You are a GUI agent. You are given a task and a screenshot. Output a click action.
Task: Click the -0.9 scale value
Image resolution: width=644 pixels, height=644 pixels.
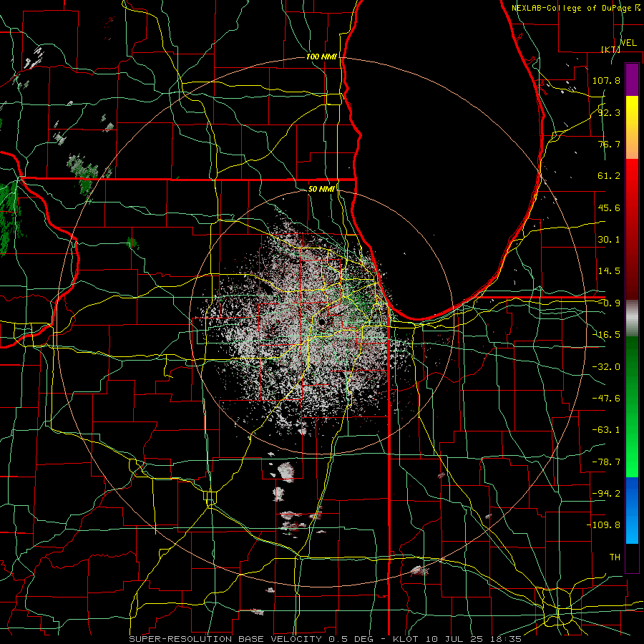[x=609, y=303]
